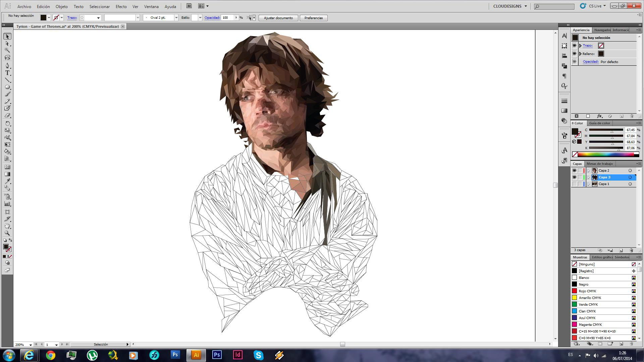Hide layer Capa 2 with eye icon
Screen dimensions: 644x362
(x=574, y=171)
